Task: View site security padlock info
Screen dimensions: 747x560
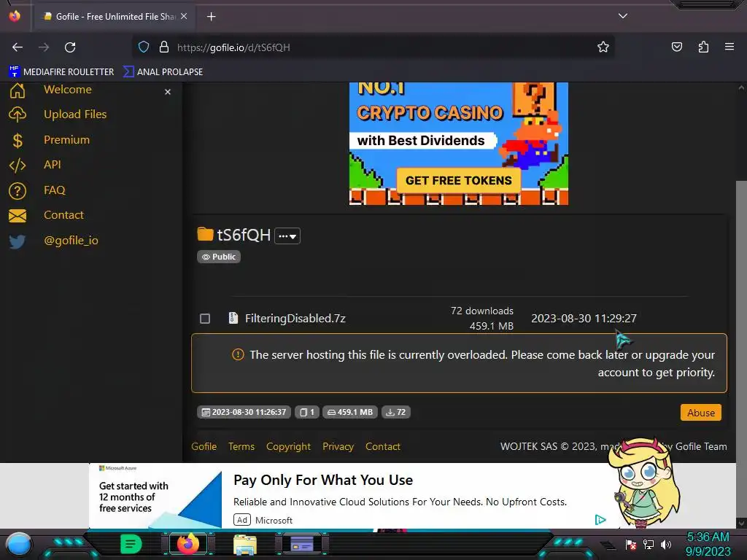Action: (x=164, y=47)
